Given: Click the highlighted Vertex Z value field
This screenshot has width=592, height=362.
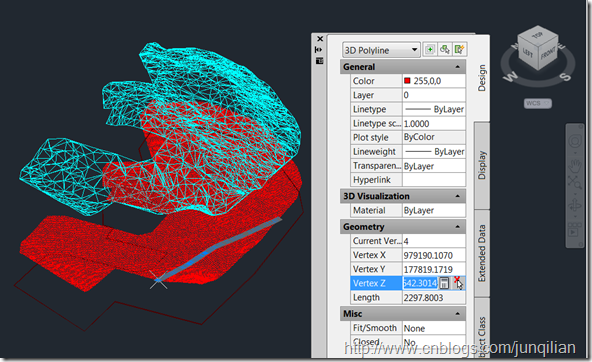Looking at the screenshot, I should click(420, 283).
